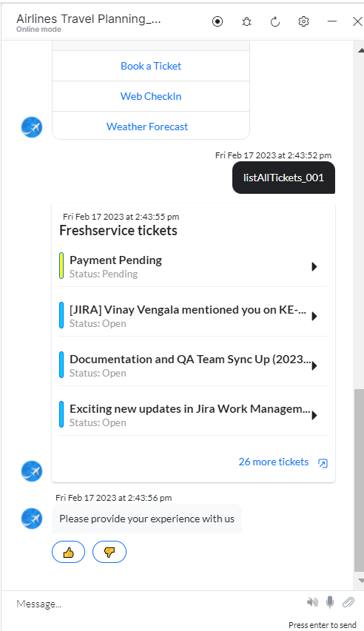
Task: Click the record conversation icon in header
Action: pos(218,21)
